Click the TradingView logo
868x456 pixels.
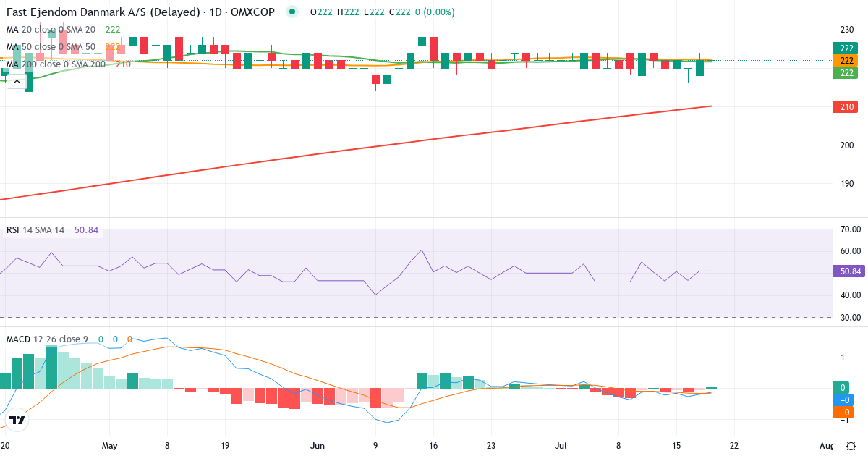point(17,420)
